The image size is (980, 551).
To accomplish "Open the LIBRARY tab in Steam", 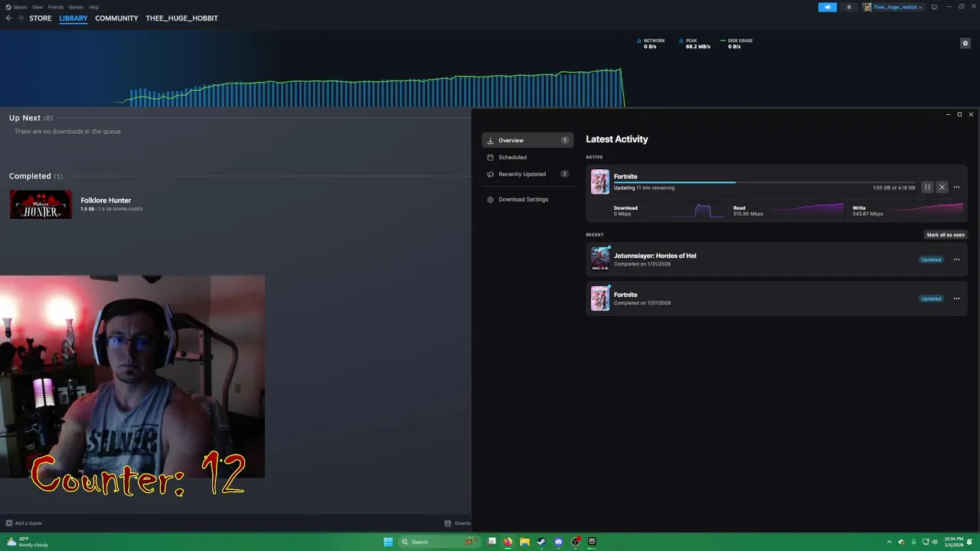I will [73, 18].
